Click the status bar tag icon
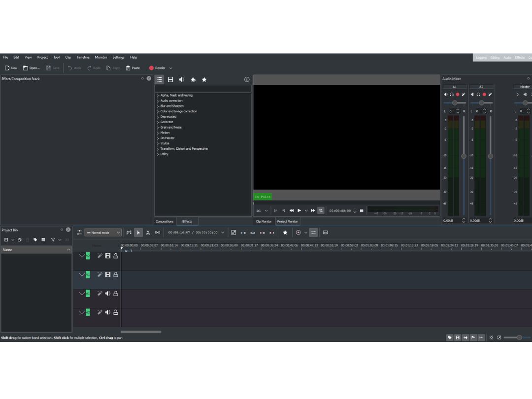This screenshot has height=399, width=532. (x=450, y=337)
